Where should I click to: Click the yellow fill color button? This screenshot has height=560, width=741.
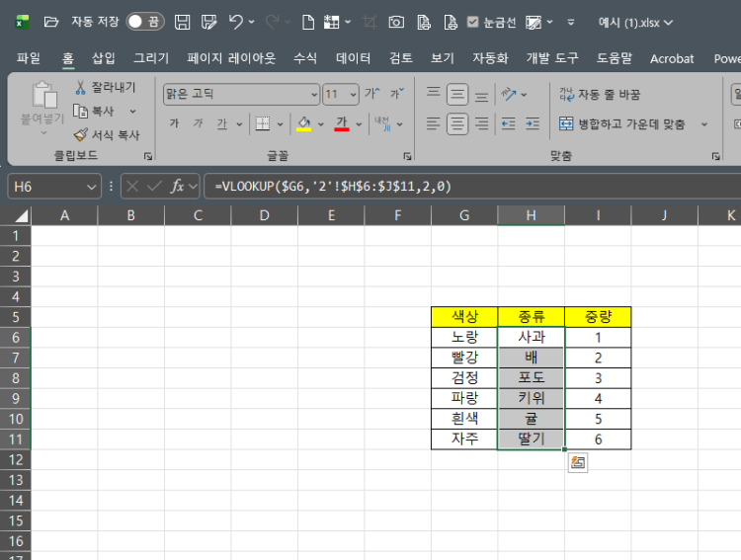pyautogui.click(x=304, y=123)
